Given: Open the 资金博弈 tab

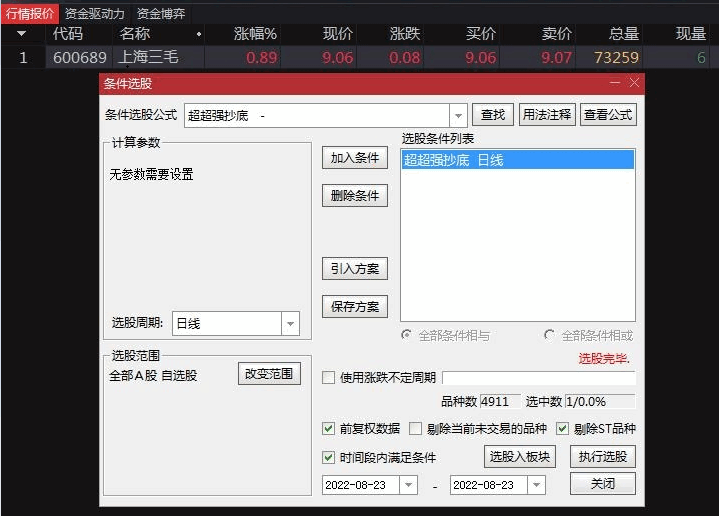Looking at the screenshot, I should pyautogui.click(x=161, y=13).
